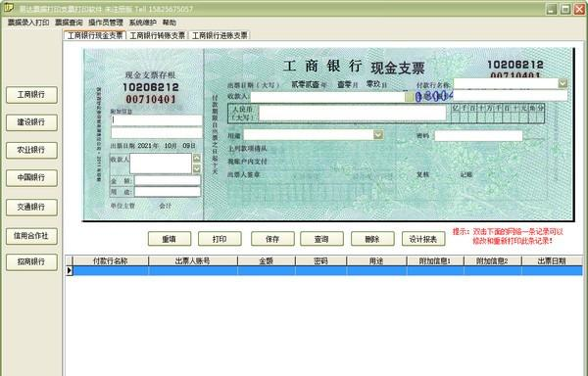The image size is (588, 376).
Task: Open 设计报表 report designer
Action: pyautogui.click(x=423, y=239)
